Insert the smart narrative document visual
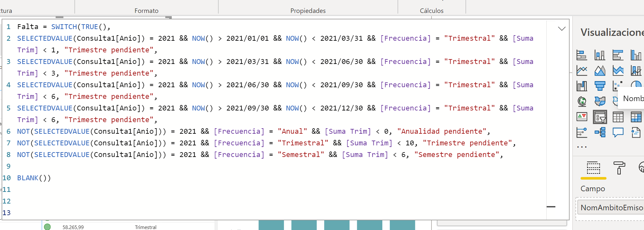 coord(636,132)
